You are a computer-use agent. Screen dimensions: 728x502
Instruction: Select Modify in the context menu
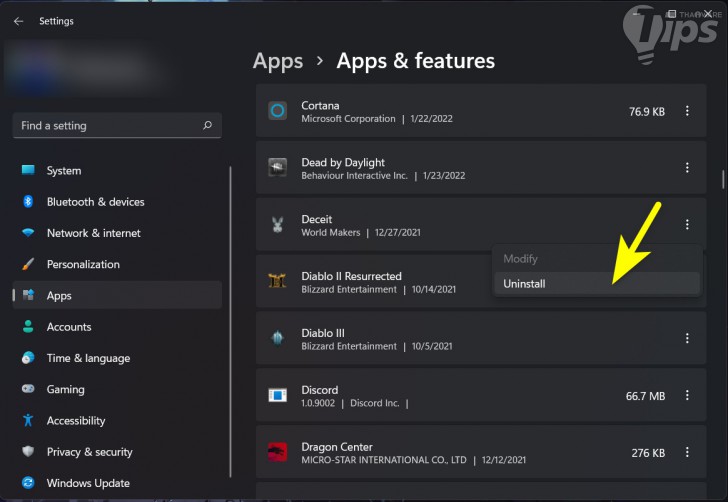(x=520, y=259)
